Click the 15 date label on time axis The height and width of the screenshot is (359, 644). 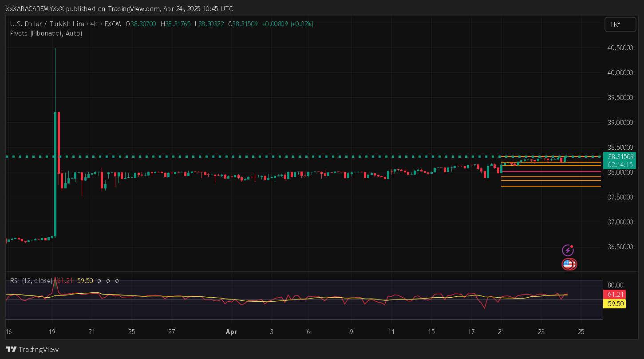pos(432,332)
